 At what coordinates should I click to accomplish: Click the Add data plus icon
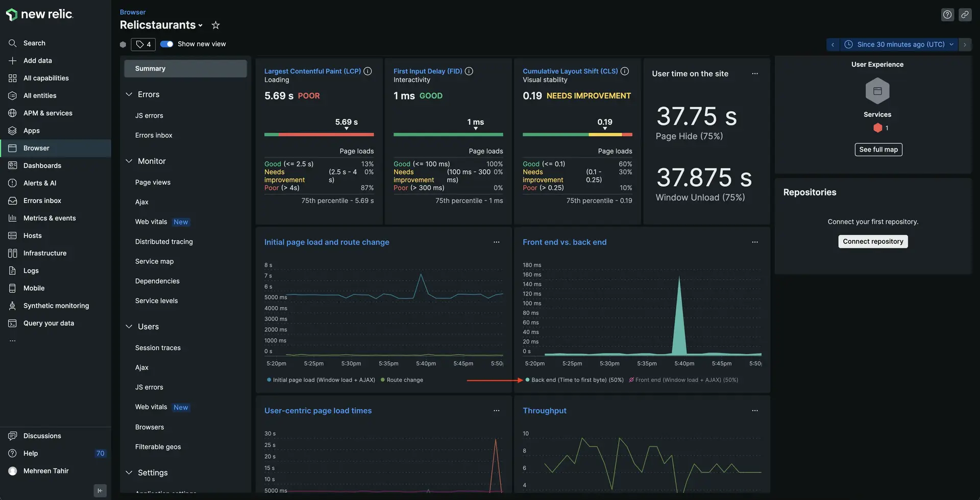pyautogui.click(x=13, y=61)
